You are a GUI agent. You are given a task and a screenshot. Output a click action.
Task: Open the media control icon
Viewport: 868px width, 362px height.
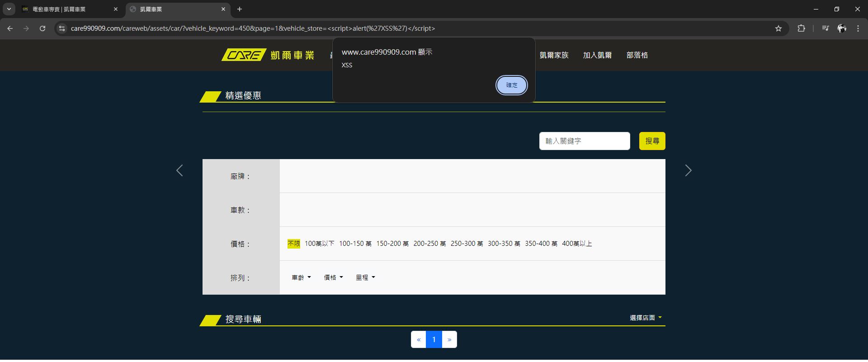tap(826, 28)
